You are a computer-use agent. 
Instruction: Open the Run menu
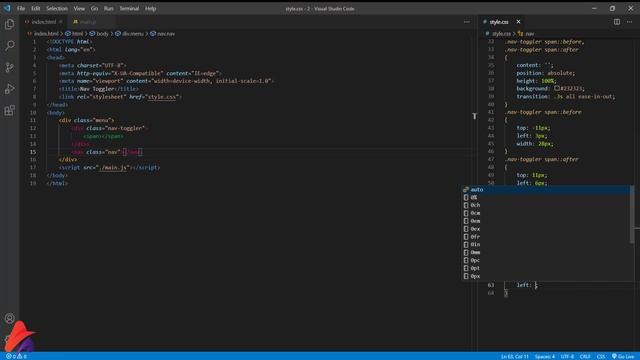click(x=109, y=8)
